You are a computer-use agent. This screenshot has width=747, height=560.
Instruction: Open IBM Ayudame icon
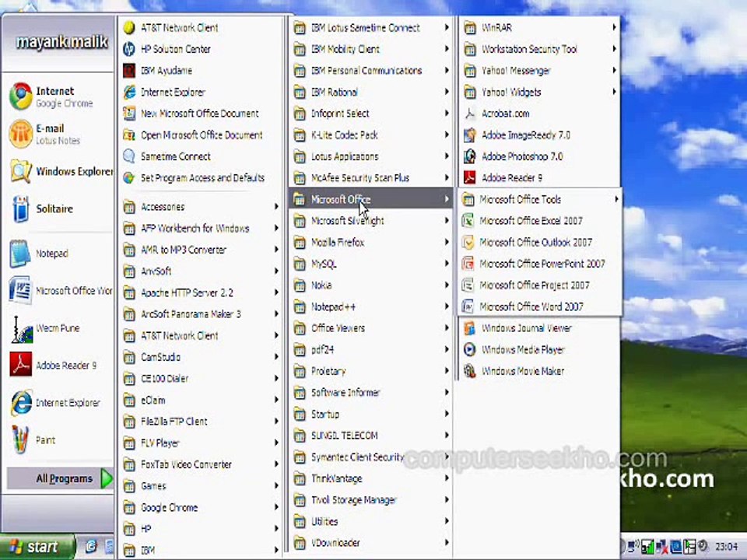tap(128, 71)
